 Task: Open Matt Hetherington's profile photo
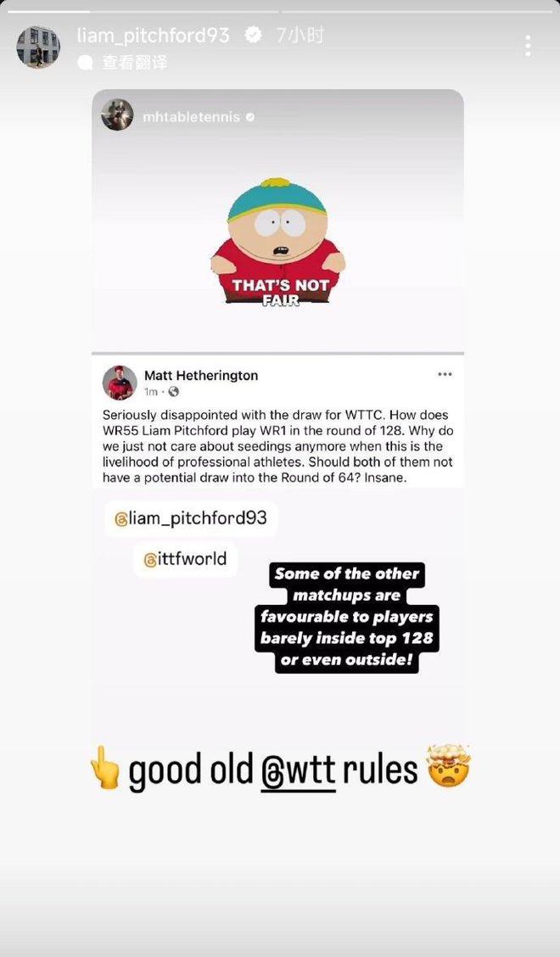[120, 383]
